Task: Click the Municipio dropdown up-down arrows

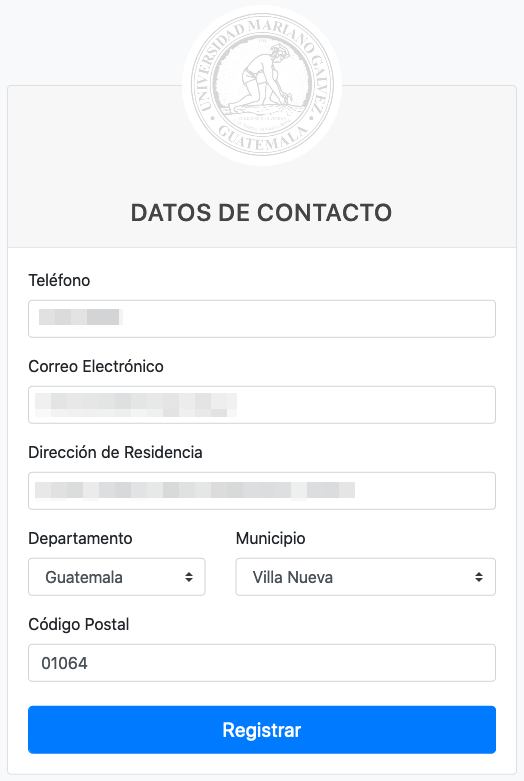Action: (479, 577)
